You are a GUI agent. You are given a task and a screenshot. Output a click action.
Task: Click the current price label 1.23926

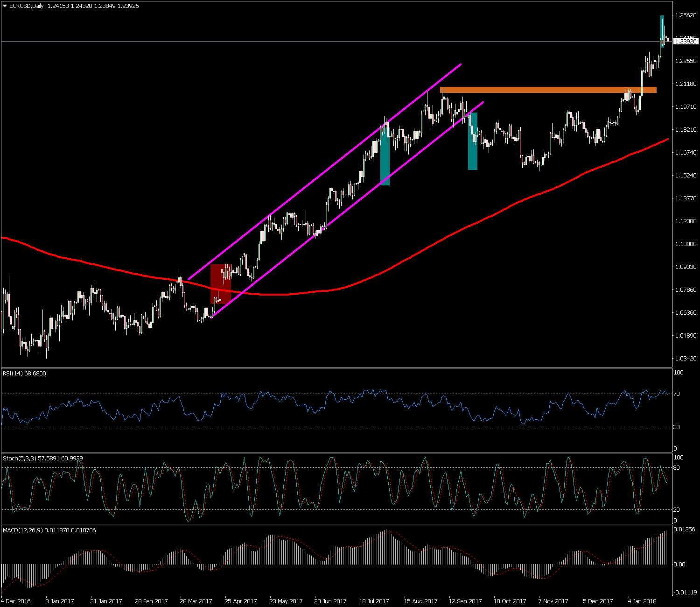click(x=686, y=42)
